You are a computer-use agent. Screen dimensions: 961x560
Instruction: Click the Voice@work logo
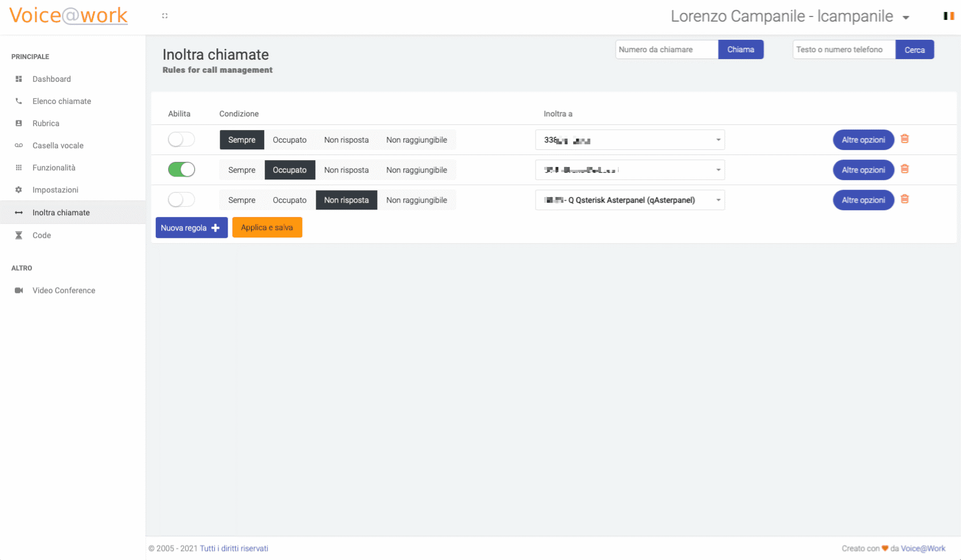point(68,15)
